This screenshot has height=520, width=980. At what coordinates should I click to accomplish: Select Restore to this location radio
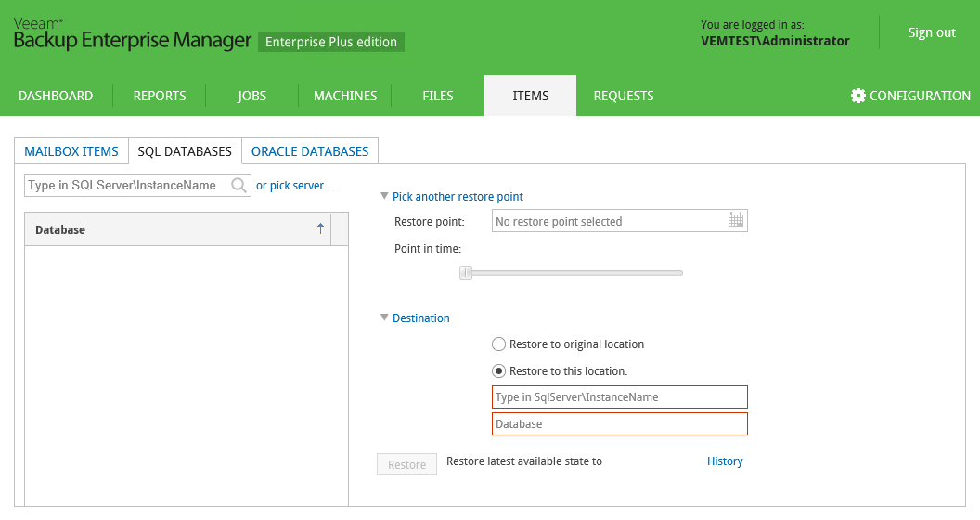click(498, 371)
